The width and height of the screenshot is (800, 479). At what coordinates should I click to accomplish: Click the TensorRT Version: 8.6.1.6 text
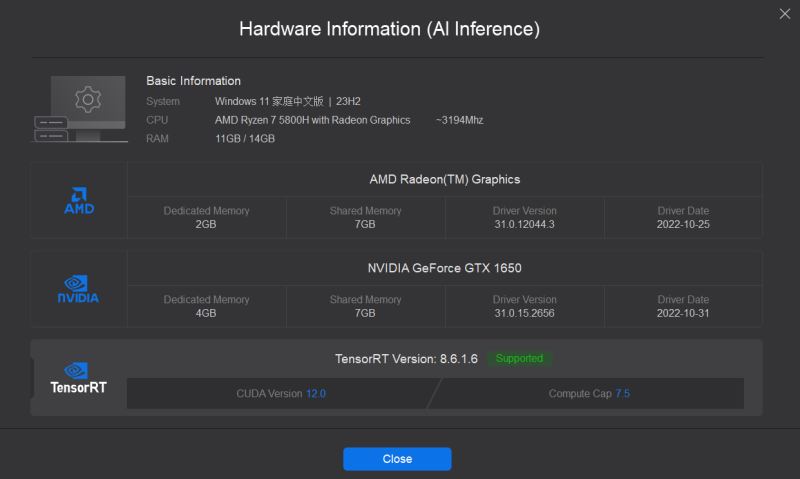[406, 359]
